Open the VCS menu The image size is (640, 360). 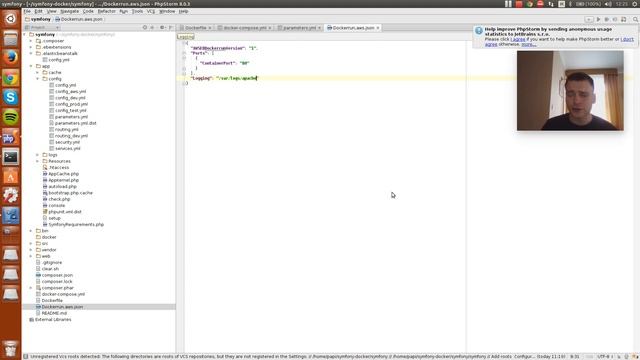point(151,11)
